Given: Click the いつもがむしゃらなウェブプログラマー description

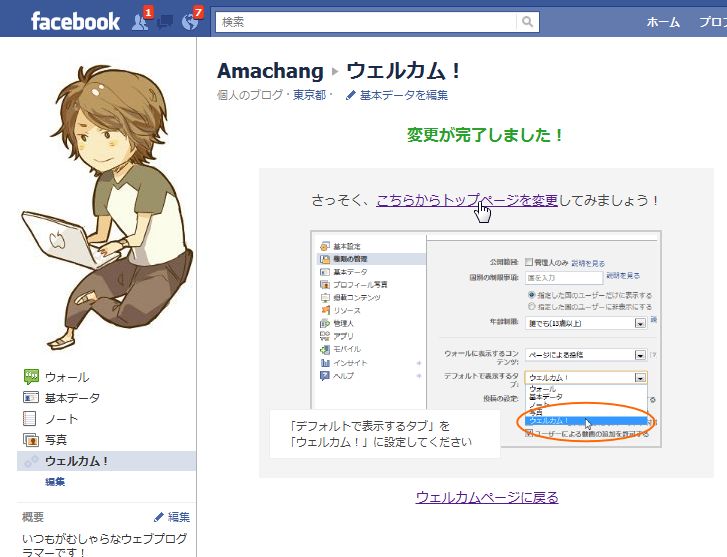Looking at the screenshot, I should pyautogui.click(x=105, y=545).
